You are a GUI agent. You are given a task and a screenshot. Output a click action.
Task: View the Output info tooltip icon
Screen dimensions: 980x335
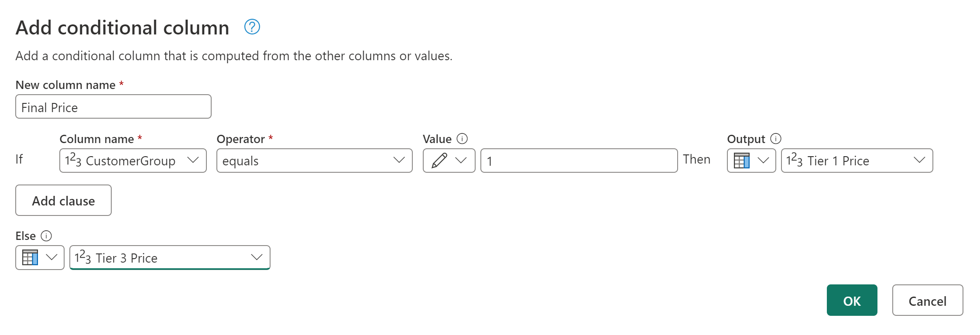point(776,139)
